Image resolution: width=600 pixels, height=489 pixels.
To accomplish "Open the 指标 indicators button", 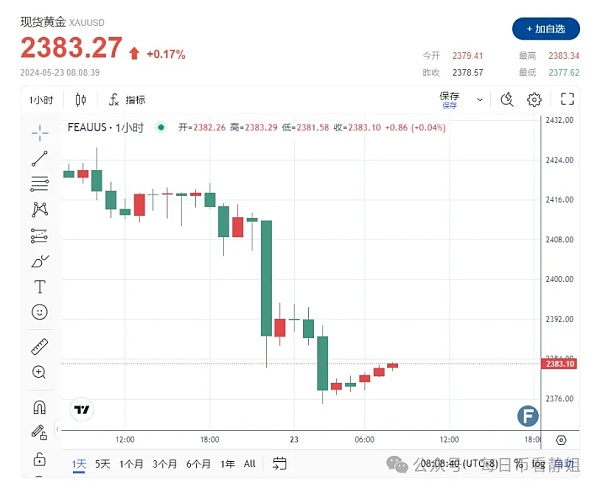I will (x=127, y=99).
